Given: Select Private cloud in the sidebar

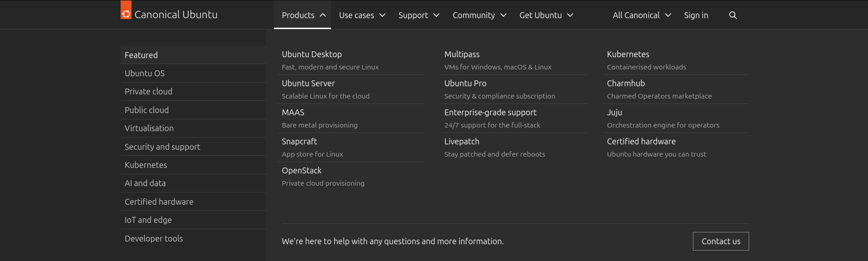Looking at the screenshot, I should (193, 91).
